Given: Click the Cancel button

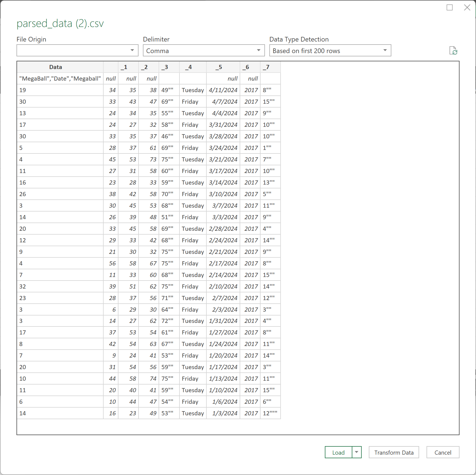Looking at the screenshot, I should point(443,452).
